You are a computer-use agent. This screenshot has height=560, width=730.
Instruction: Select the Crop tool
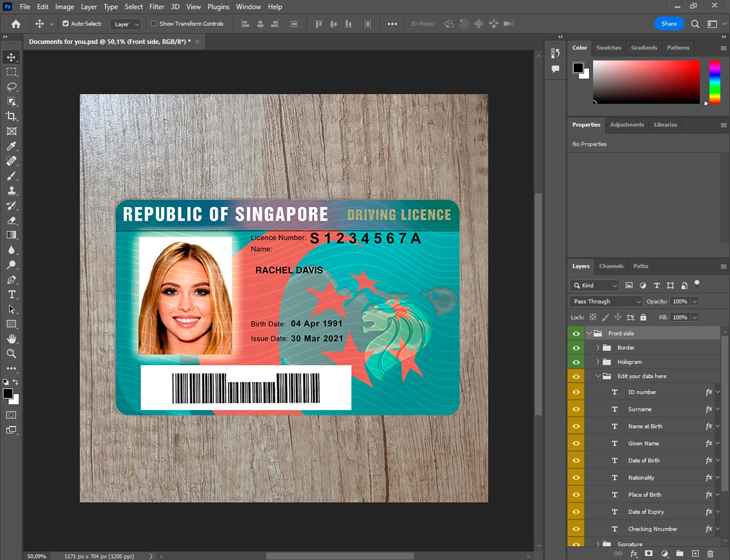[12, 116]
